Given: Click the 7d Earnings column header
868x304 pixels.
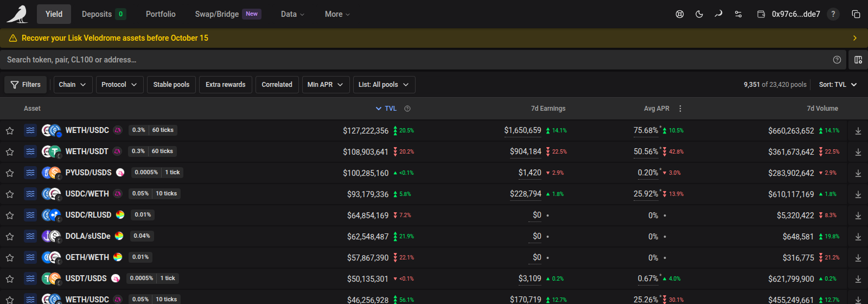Looking at the screenshot, I should click(548, 109).
